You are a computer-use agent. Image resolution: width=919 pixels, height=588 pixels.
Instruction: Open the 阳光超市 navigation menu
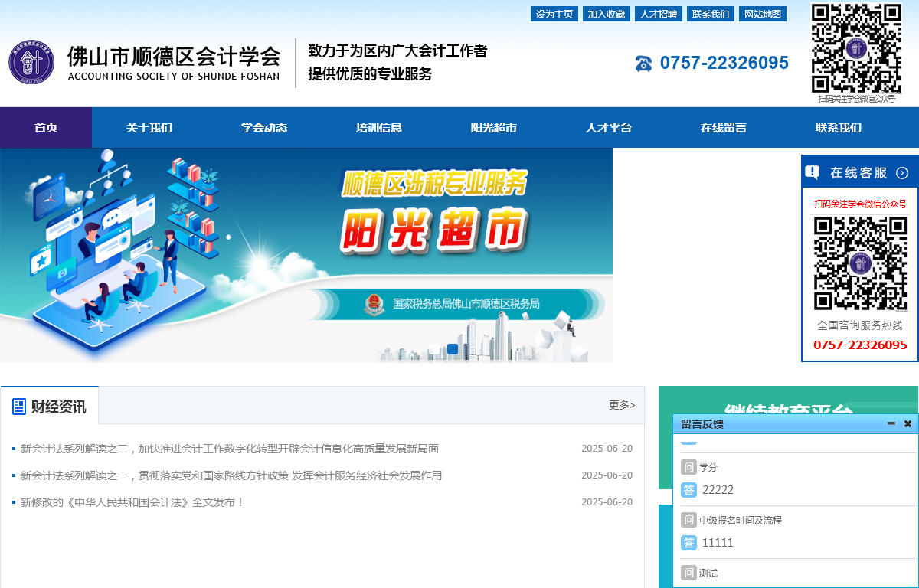pyautogui.click(x=494, y=127)
